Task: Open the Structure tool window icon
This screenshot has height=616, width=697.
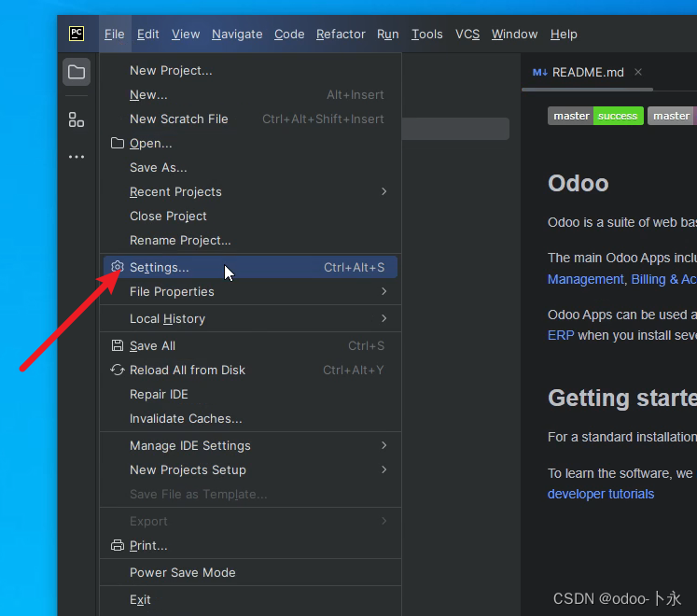Action: click(77, 119)
